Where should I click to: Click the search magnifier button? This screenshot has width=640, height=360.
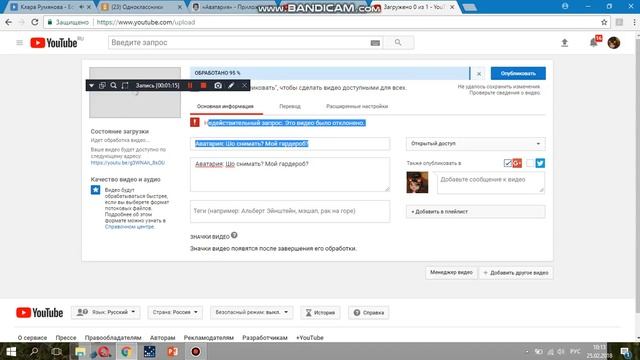pyautogui.click(x=398, y=42)
